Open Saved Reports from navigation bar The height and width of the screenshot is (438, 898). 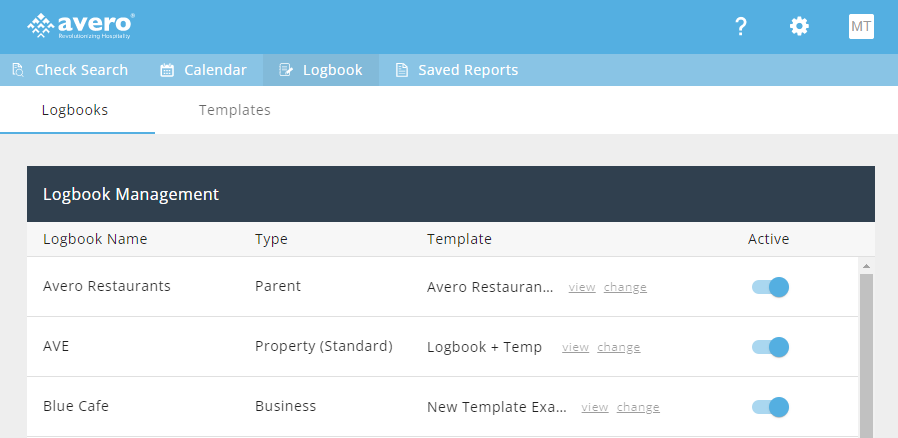point(468,70)
